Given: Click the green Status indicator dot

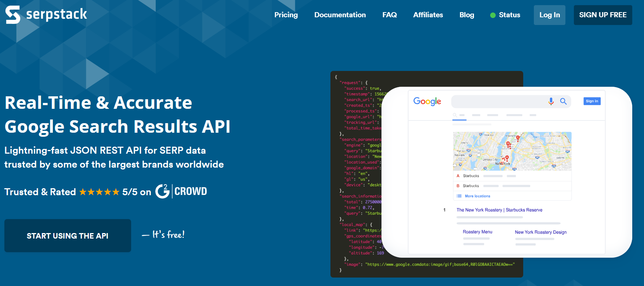Looking at the screenshot, I should [x=493, y=15].
